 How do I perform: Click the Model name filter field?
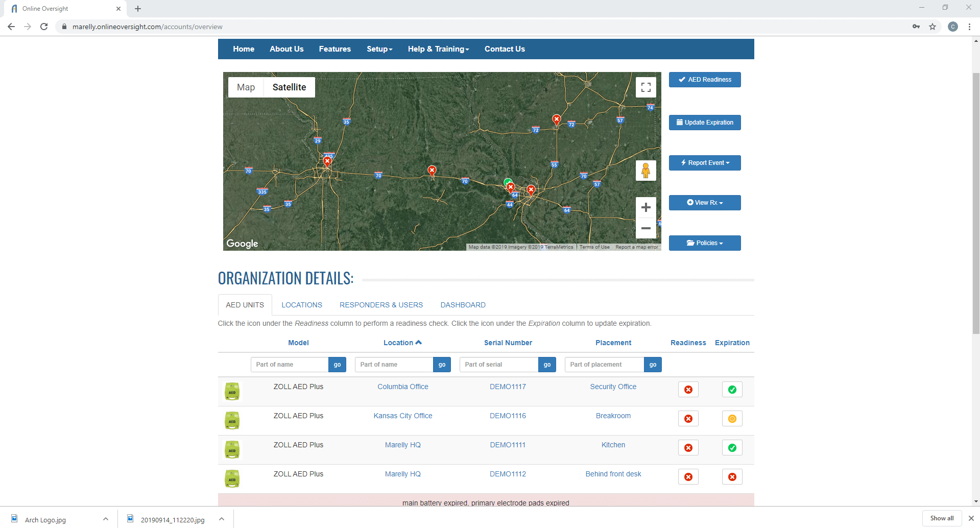coord(290,365)
